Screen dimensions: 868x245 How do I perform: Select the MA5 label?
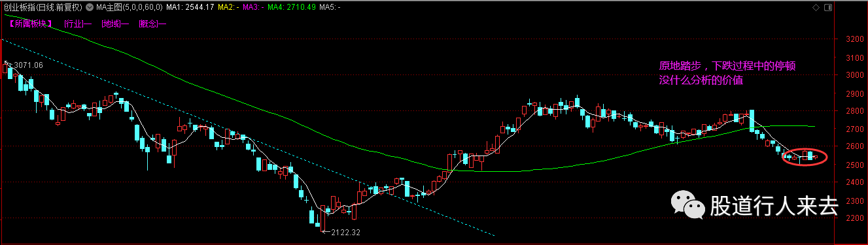click(x=330, y=8)
